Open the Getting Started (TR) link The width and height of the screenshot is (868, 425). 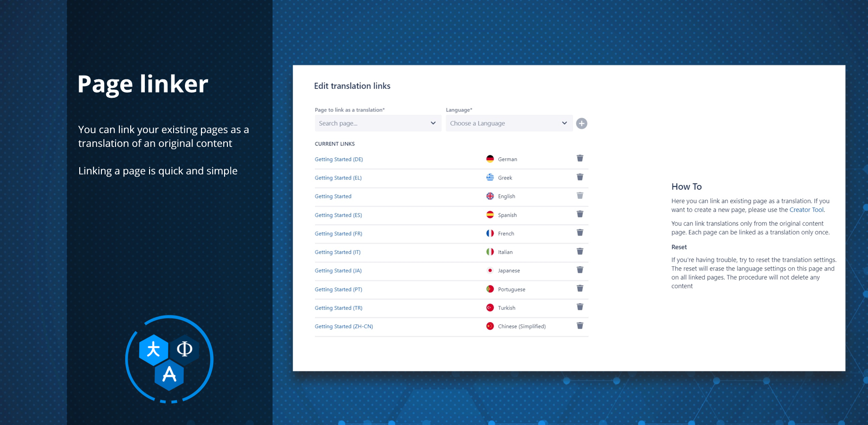[x=339, y=308]
